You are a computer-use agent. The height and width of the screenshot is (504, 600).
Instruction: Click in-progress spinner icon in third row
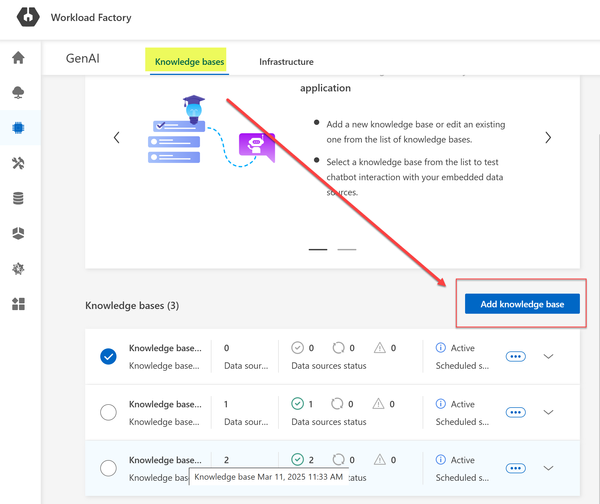(x=338, y=460)
